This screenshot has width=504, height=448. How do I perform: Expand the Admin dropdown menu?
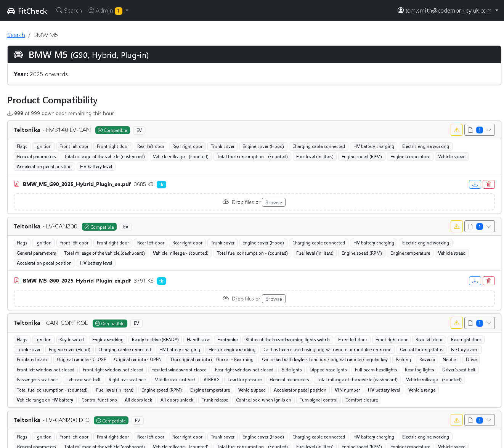click(x=108, y=11)
